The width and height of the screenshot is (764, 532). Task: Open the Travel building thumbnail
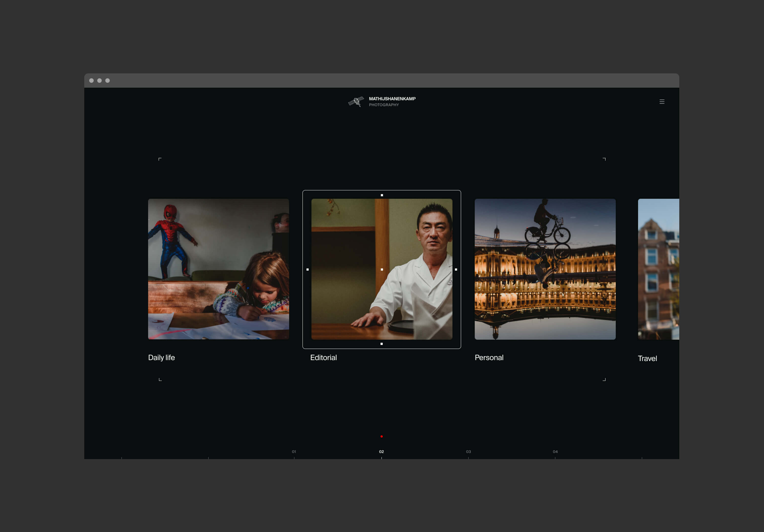(658, 269)
